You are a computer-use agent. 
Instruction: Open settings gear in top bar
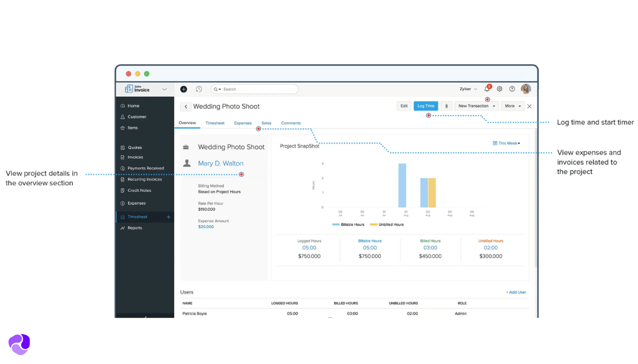coord(499,89)
